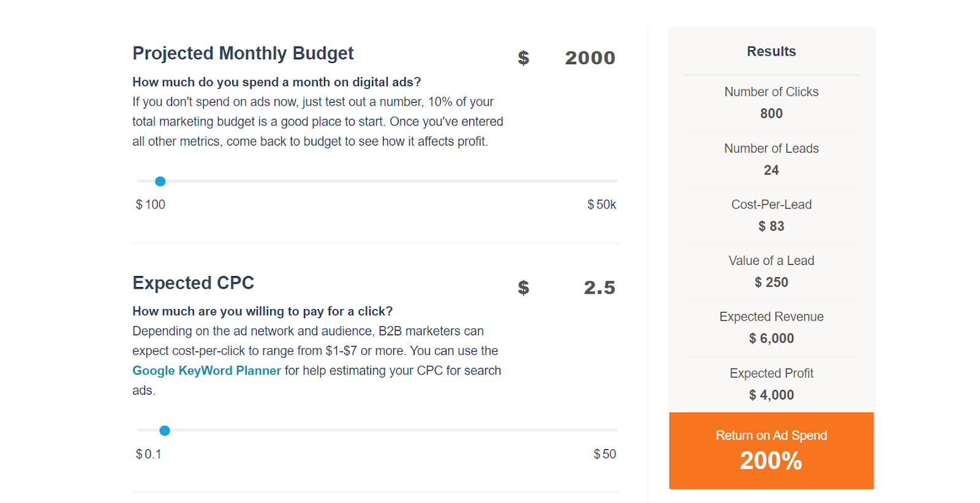Click the Number of Leads result
Viewport: 980px width, 503px height.
point(771,159)
